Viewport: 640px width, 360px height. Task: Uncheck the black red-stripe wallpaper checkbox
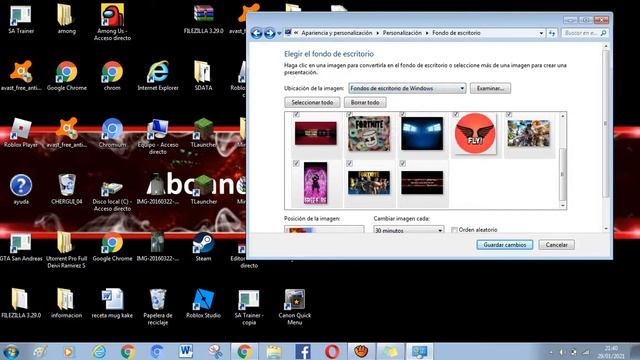click(x=402, y=163)
